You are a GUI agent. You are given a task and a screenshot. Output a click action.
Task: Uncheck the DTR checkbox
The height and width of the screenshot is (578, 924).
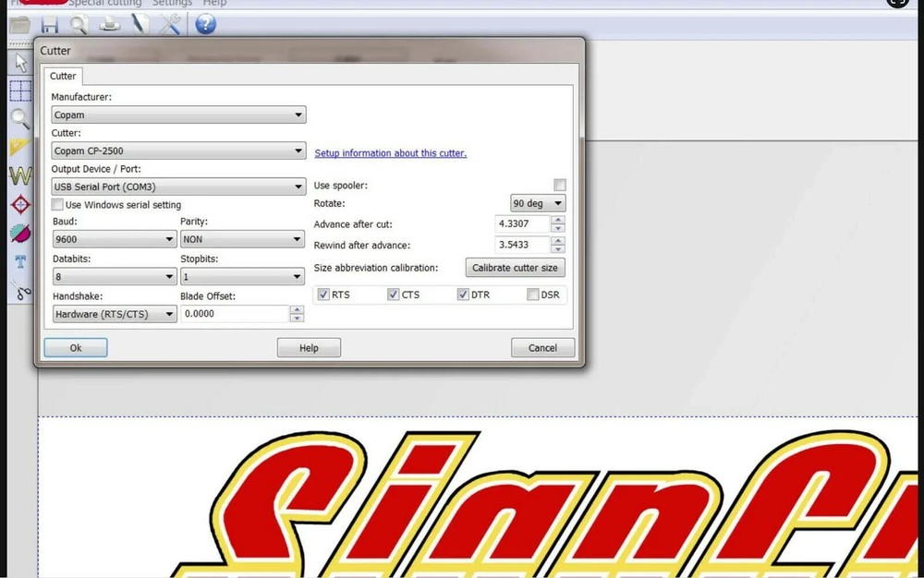[x=463, y=295]
